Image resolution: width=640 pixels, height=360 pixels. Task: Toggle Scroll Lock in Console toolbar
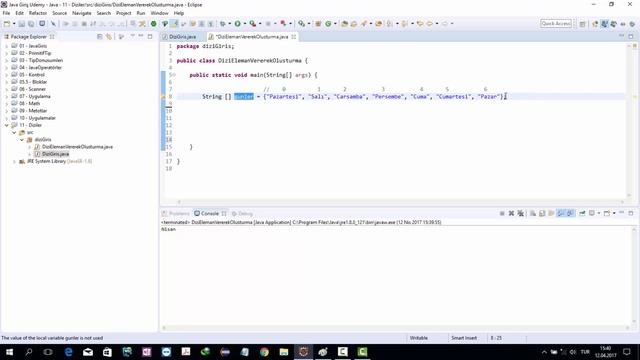pyautogui.click(x=542, y=213)
